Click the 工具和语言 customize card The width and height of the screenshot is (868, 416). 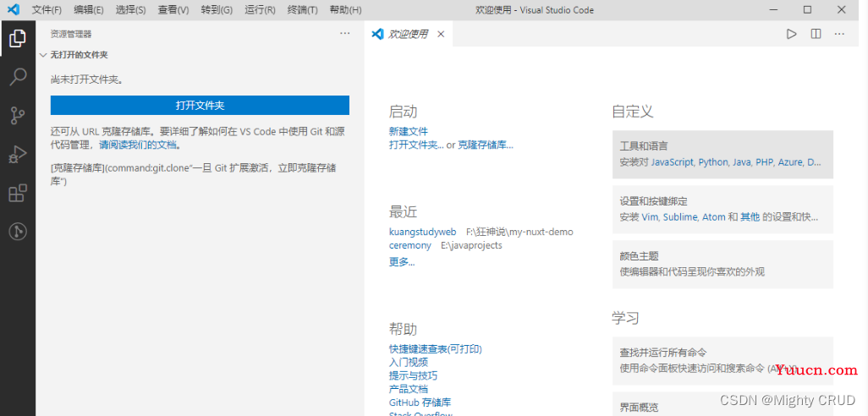[x=722, y=155]
